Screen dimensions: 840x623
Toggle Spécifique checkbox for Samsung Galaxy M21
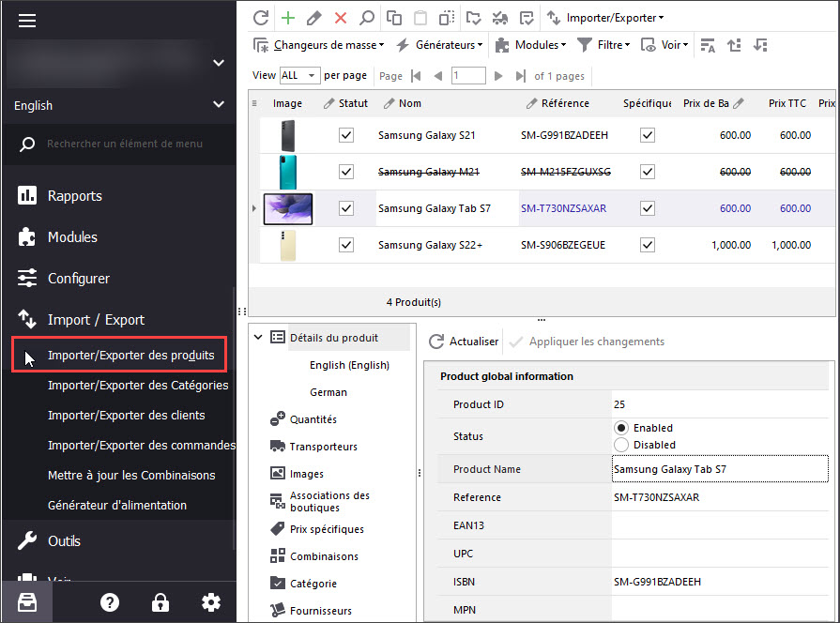648,172
